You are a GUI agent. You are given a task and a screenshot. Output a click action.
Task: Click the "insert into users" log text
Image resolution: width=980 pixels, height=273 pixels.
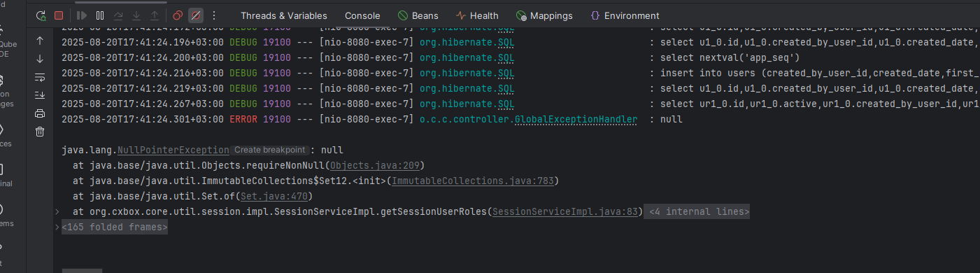pyautogui.click(x=708, y=73)
